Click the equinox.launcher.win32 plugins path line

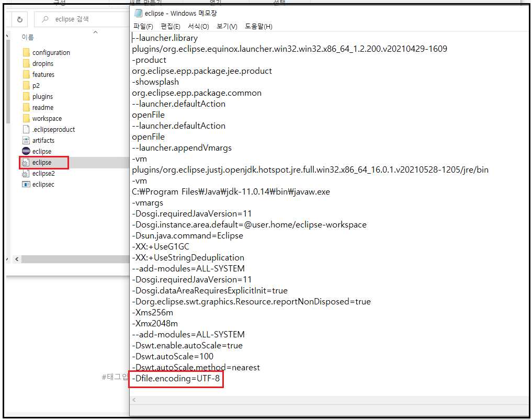[x=290, y=49]
